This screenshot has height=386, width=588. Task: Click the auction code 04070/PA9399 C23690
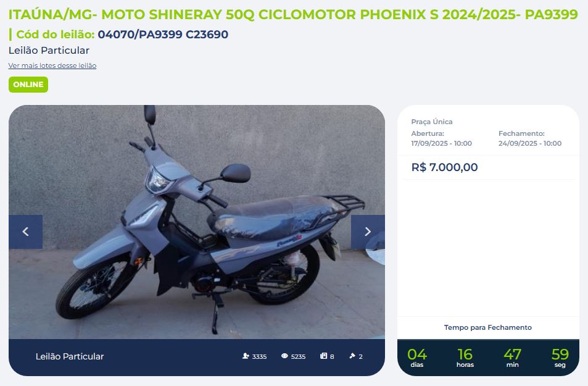click(163, 35)
